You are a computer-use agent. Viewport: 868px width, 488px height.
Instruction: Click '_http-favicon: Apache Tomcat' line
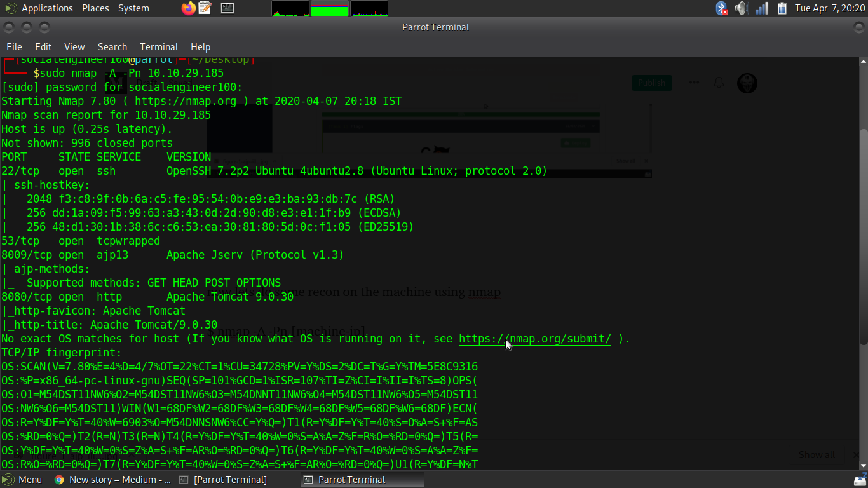(93, 311)
